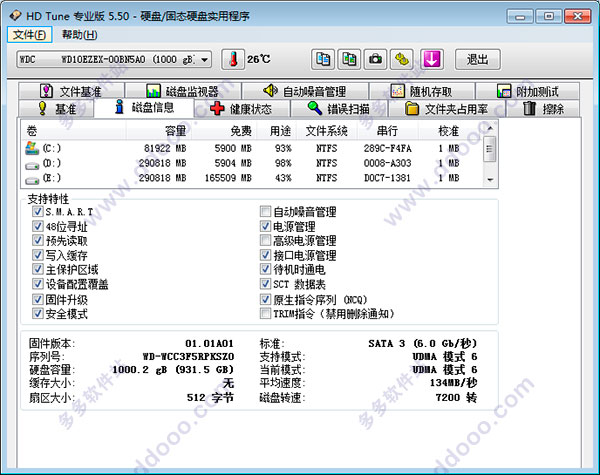Open the 擦除 tab
The height and width of the screenshot is (475, 600).
543,109
